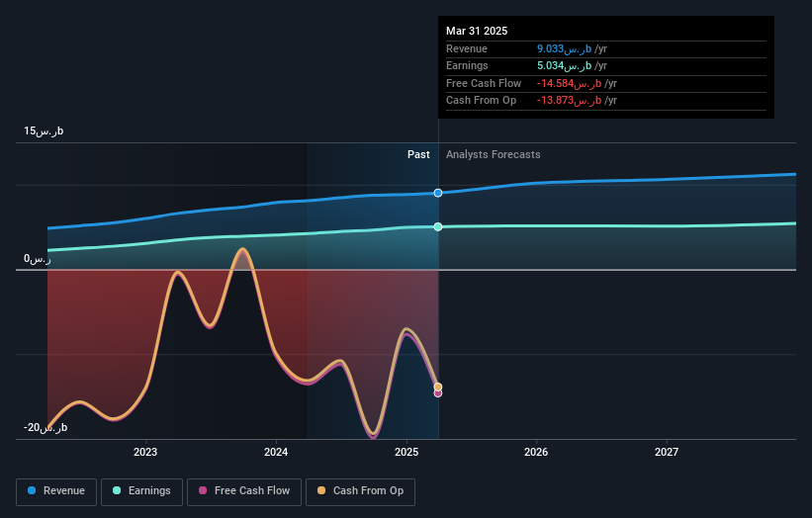Click the 'Analysts Forecasts' label
Screen dimensions: 812x518
493,155
